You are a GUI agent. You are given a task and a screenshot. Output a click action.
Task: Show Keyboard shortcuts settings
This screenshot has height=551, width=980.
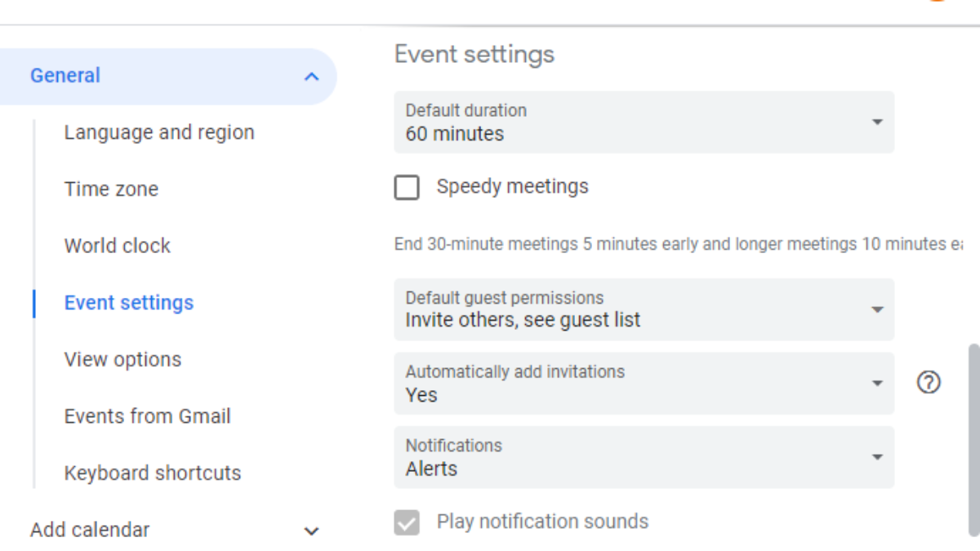153,473
